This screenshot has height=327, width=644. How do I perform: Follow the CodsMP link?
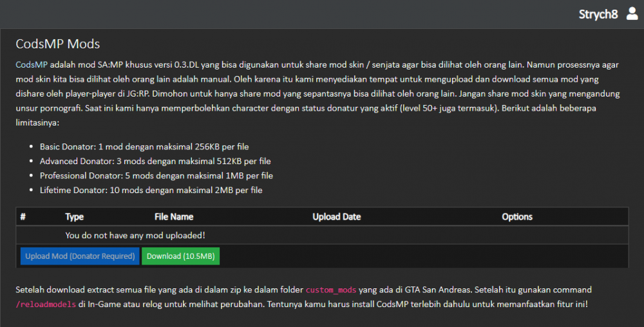pyautogui.click(x=32, y=65)
